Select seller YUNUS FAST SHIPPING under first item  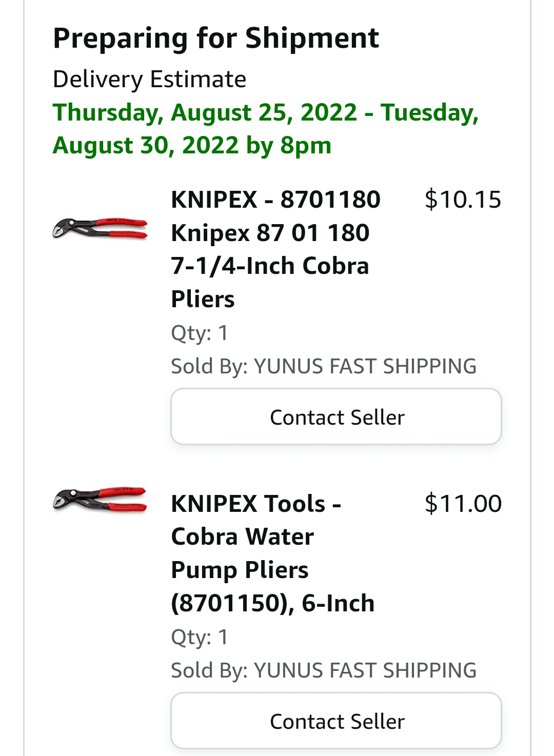coord(365,365)
